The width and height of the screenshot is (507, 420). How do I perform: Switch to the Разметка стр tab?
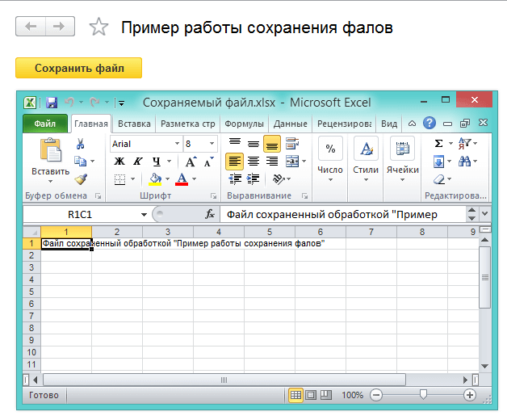click(188, 124)
